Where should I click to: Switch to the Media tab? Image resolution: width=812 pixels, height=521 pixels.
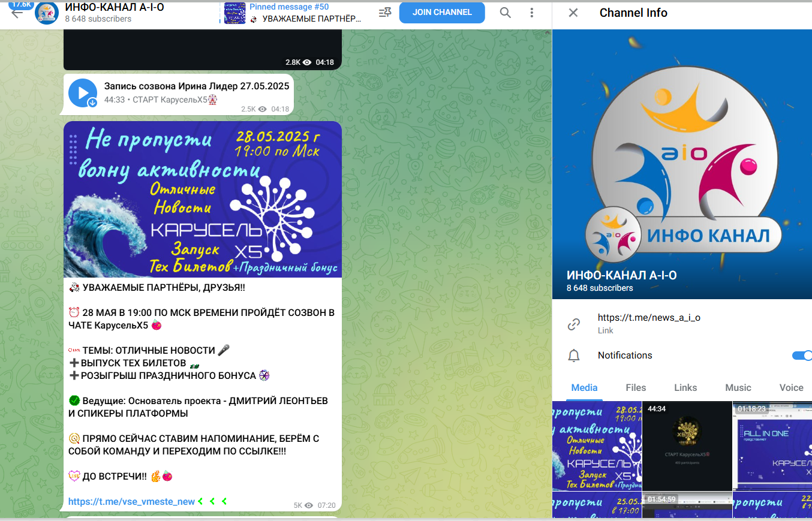pos(584,387)
